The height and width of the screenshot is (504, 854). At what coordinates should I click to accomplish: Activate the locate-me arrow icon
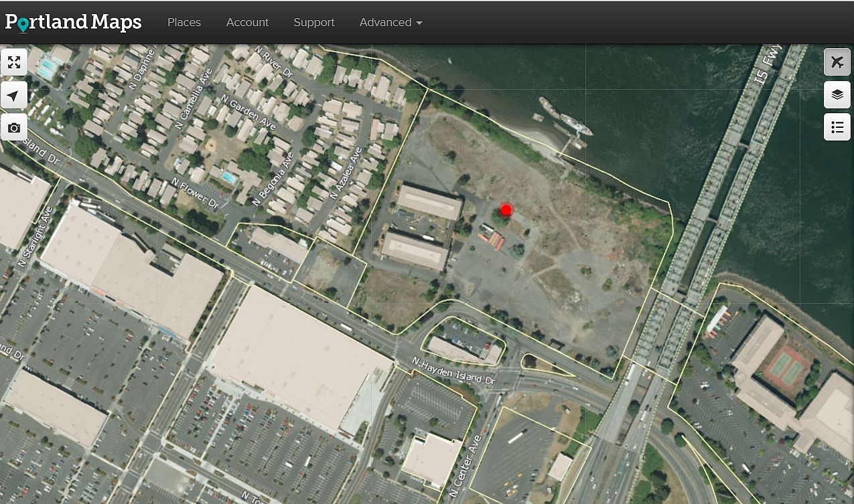pyautogui.click(x=14, y=96)
